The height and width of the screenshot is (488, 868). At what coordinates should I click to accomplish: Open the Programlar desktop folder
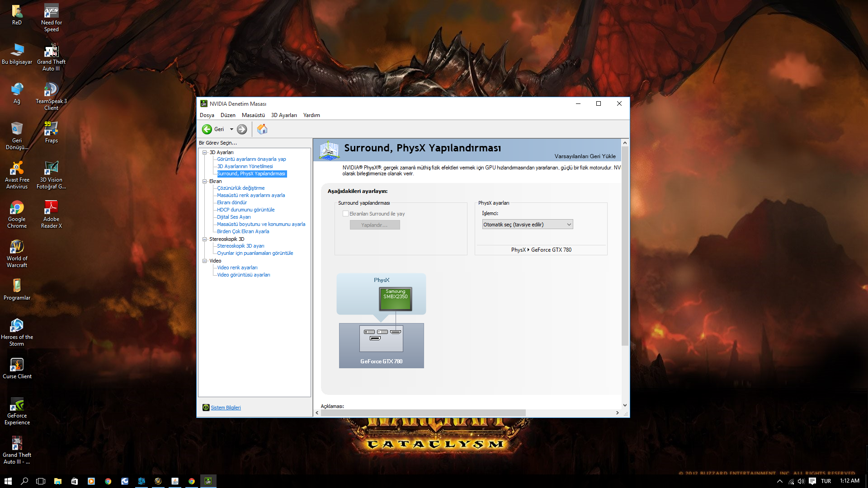pyautogui.click(x=17, y=290)
